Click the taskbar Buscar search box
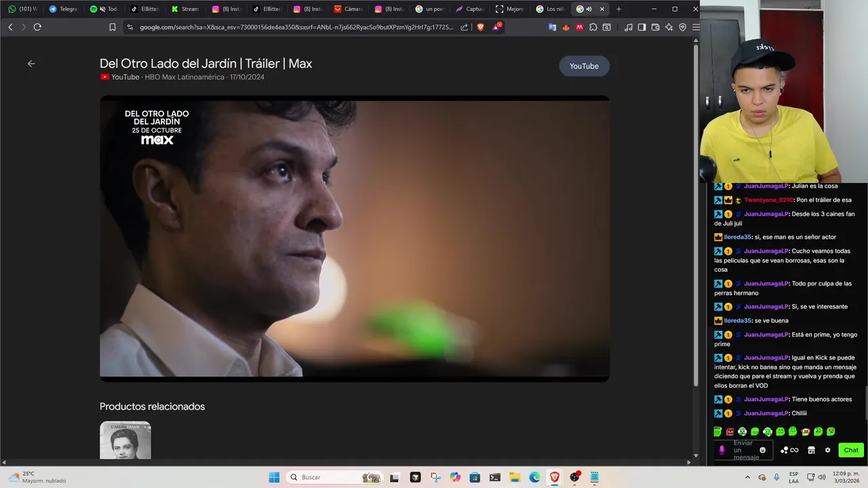Image resolution: width=868 pixels, height=488 pixels. [x=335, y=477]
